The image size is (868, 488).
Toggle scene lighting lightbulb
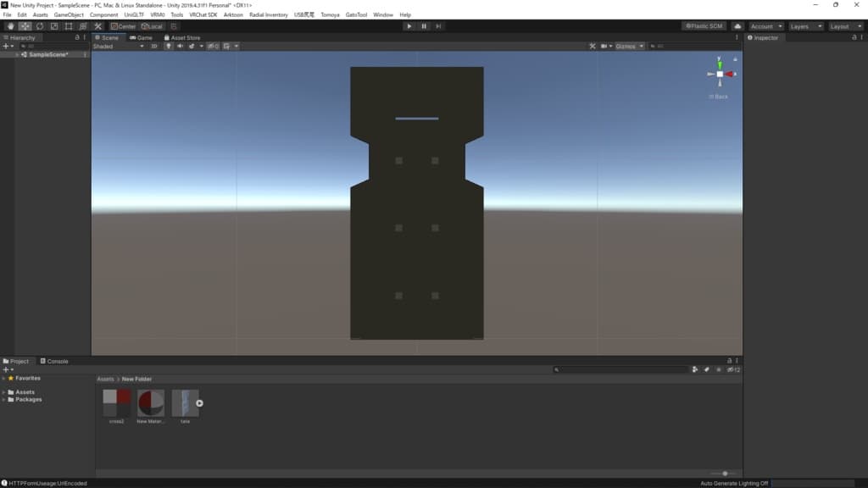(169, 47)
